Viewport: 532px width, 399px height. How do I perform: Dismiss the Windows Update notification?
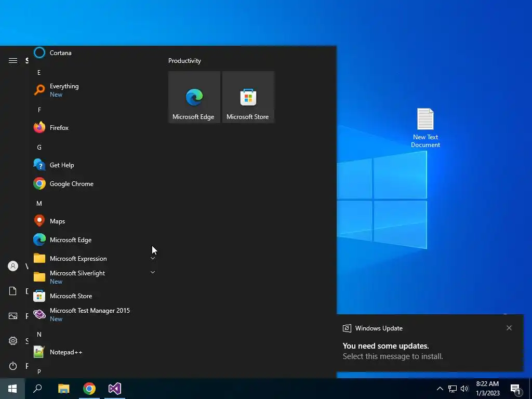509,328
